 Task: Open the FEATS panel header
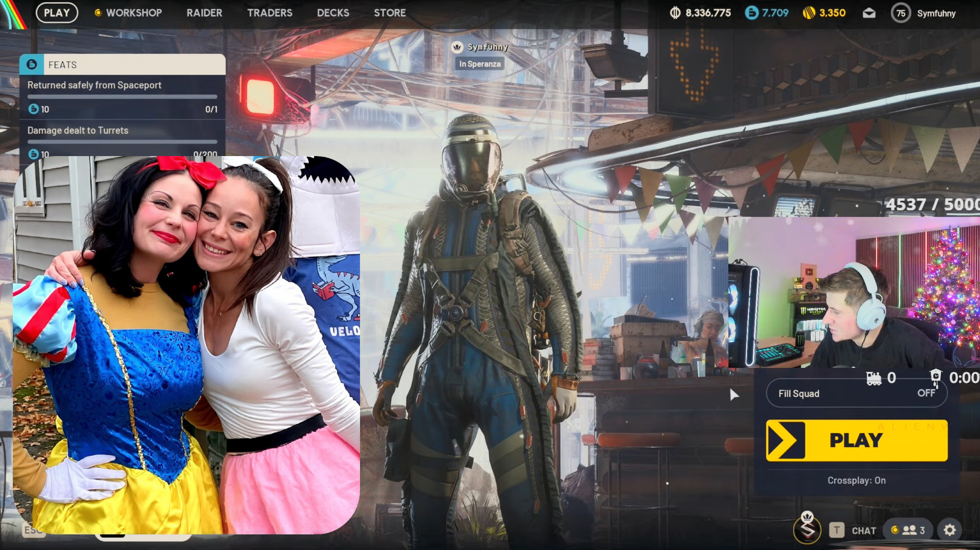point(123,65)
